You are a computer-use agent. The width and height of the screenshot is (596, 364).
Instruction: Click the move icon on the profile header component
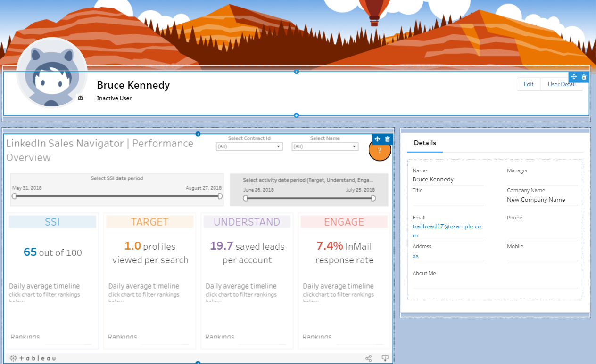574,76
